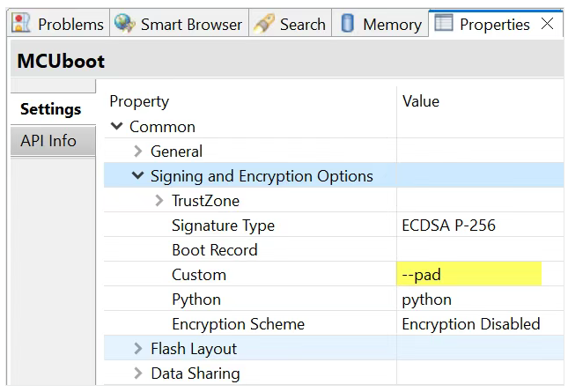Collapse the Common group chevron
The image size is (568, 392).
[x=116, y=127]
